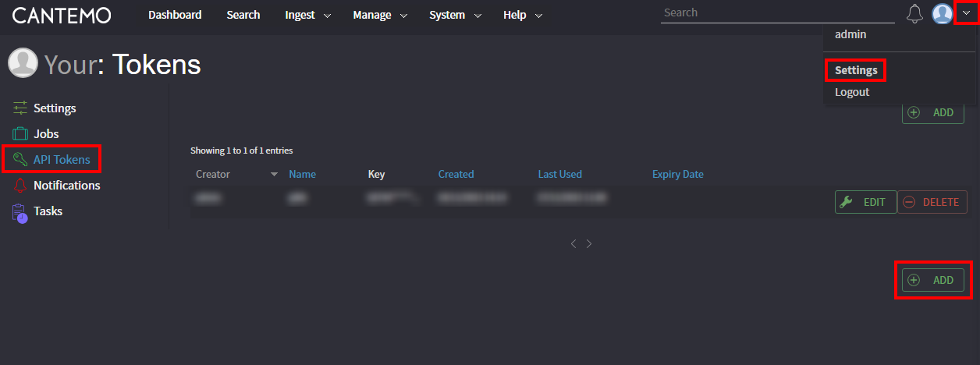Click the Notifications bell icon in the sidebar

coord(20,186)
